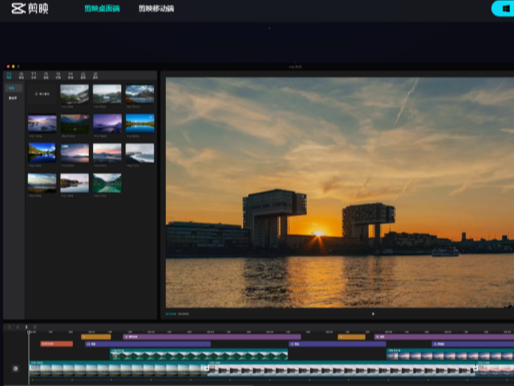
Task: Click the 剪映 logo in header
Action: pyautogui.click(x=30, y=8)
